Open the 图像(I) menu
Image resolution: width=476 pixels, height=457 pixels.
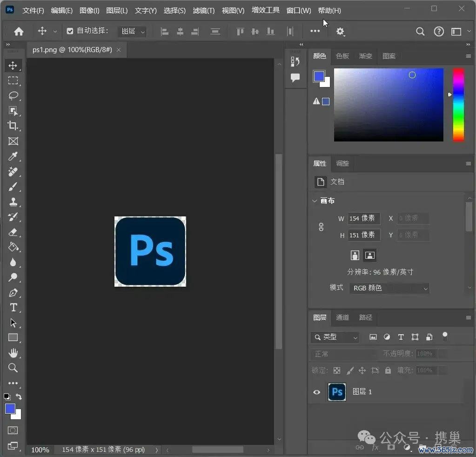coord(89,11)
